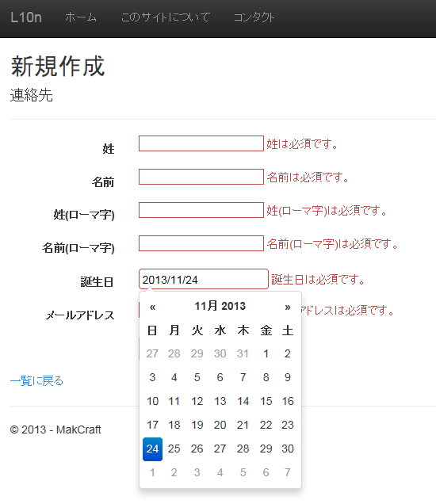Open the コンタクト nav item
Screen dimensions: 436x504
pyautogui.click(x=254, y=17)
